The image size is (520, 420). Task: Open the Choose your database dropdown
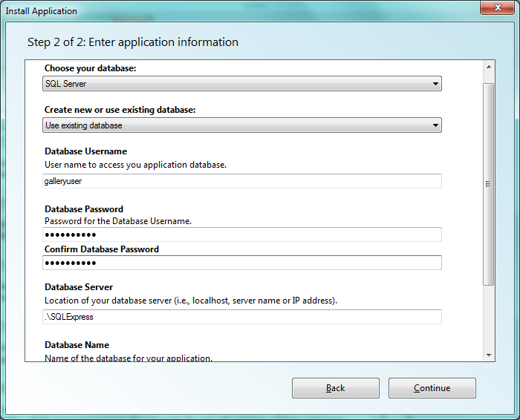[241, 83]
